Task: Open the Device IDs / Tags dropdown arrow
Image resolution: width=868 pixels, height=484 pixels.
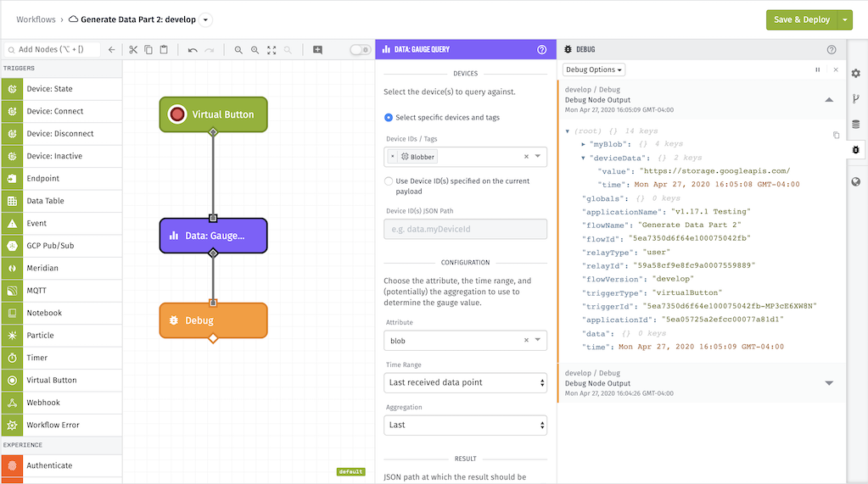Action: pyautogui.click(x=538, y=157)
